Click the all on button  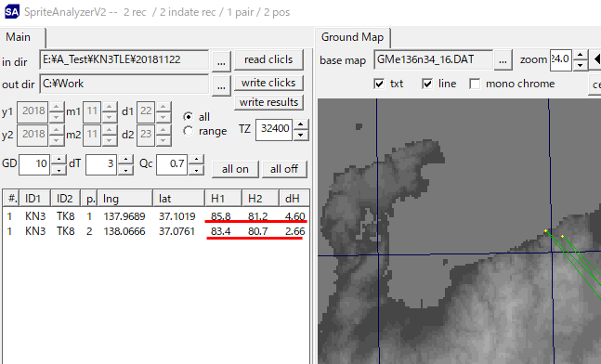coord(235,169)
